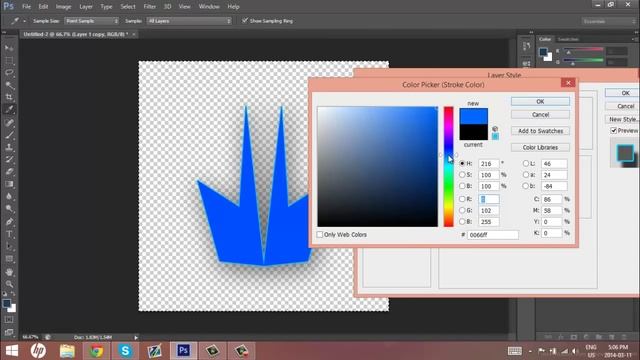
Task: Click the foreground color swatch in toolbox
Action: point(7,304)
